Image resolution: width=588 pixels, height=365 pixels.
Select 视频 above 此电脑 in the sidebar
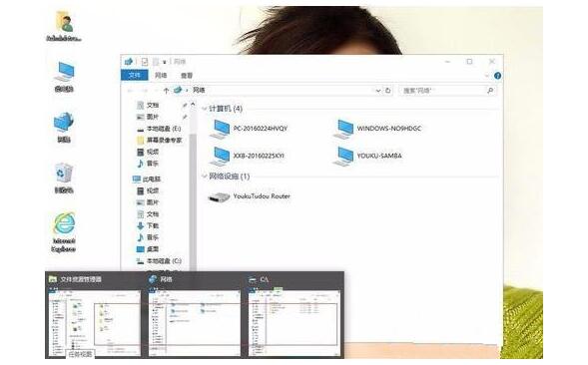(x=148, y=152)
